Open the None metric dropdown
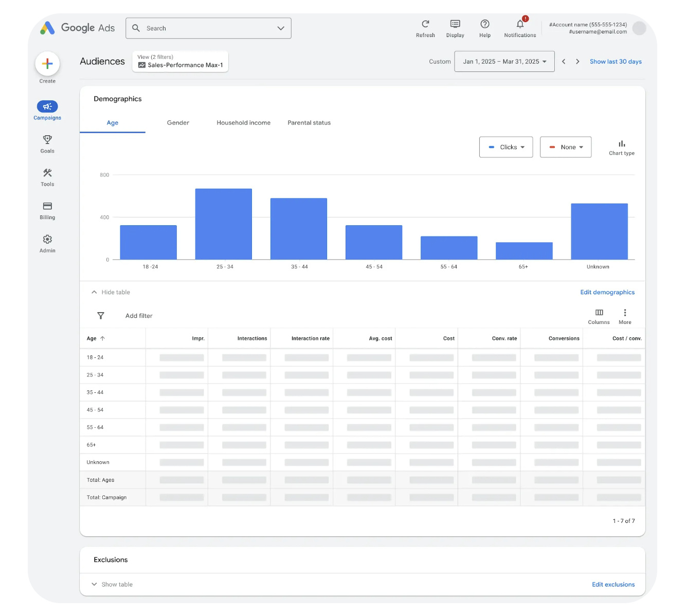The height and width of the screenshot is (616, 686). point(566,147)
